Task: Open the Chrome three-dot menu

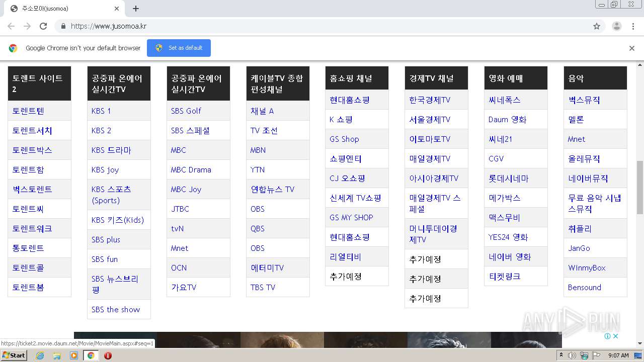Action: coord(633,26)
